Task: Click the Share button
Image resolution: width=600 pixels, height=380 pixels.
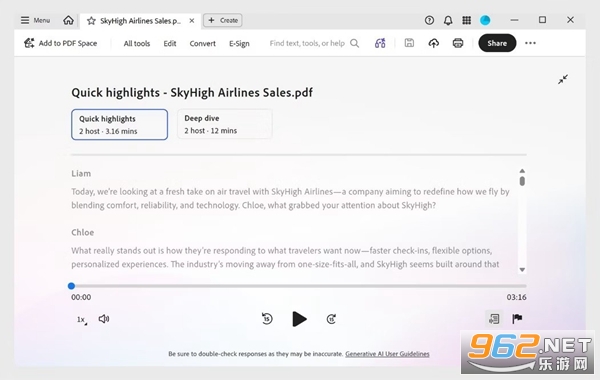Action: 497,43
